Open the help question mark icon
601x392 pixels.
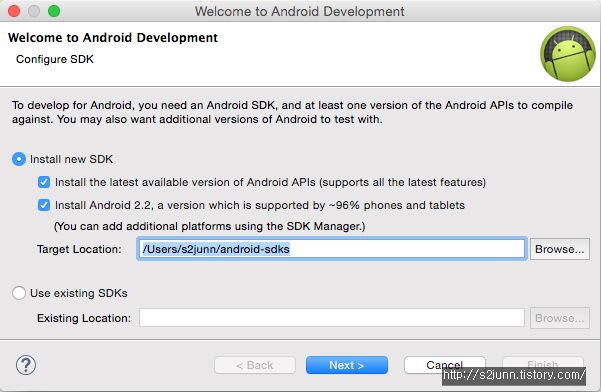[26, 365]
